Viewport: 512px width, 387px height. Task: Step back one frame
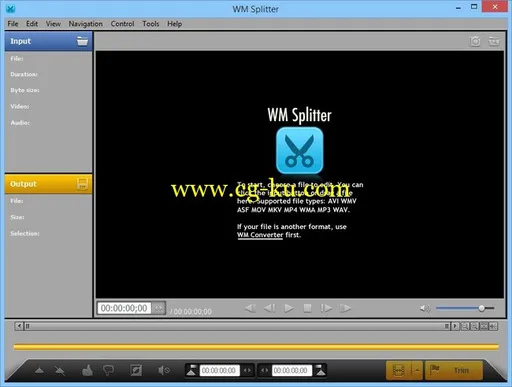coord(269,308)
